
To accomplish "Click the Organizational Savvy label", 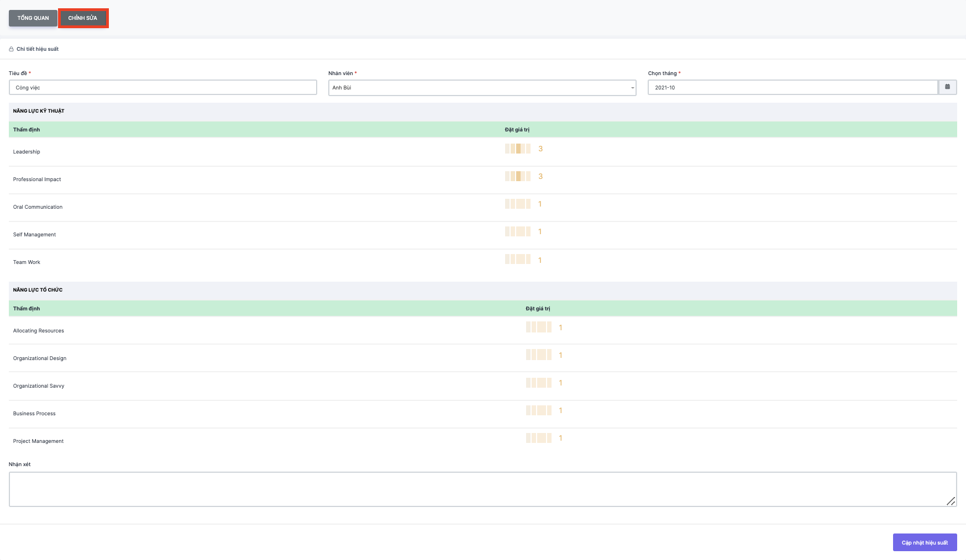I will 39,386.
